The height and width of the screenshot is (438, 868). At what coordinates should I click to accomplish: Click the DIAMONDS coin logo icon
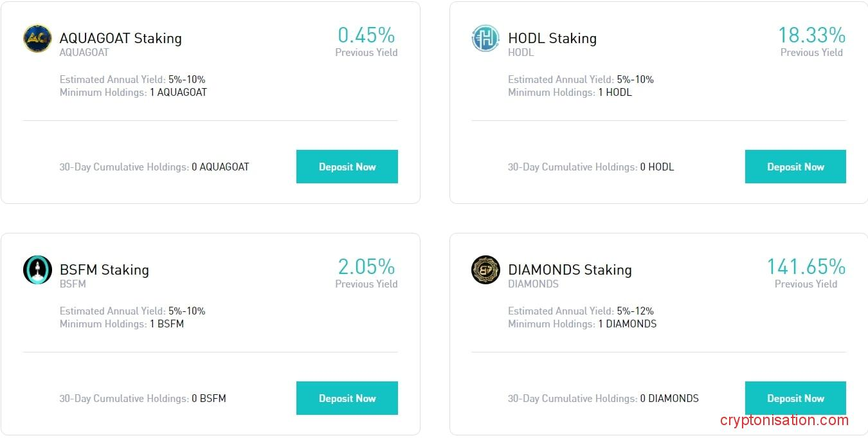(485, 270)
